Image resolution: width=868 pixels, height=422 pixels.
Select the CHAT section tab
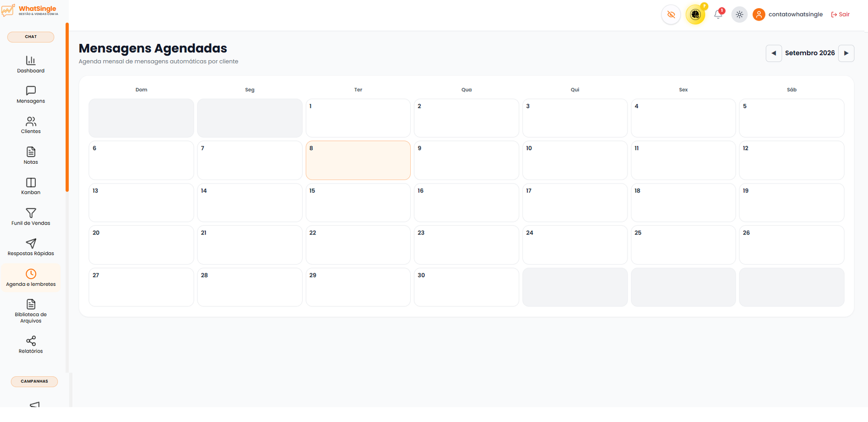pos(31,37)
